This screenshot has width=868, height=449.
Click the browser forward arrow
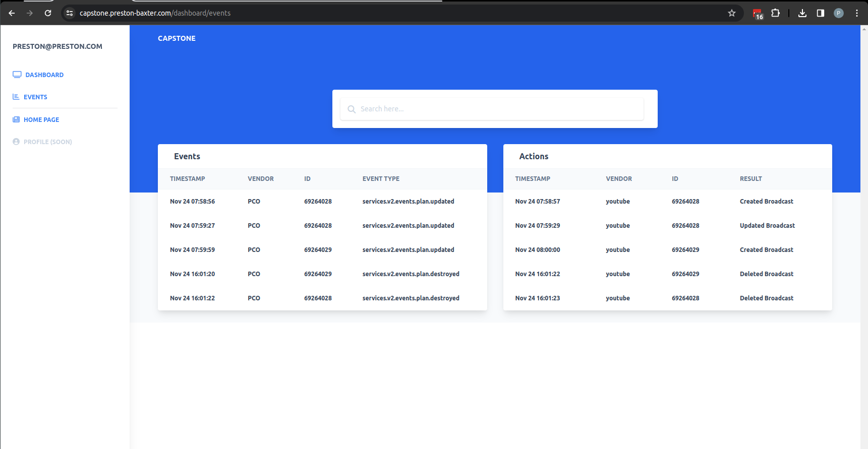pos(30,13)
